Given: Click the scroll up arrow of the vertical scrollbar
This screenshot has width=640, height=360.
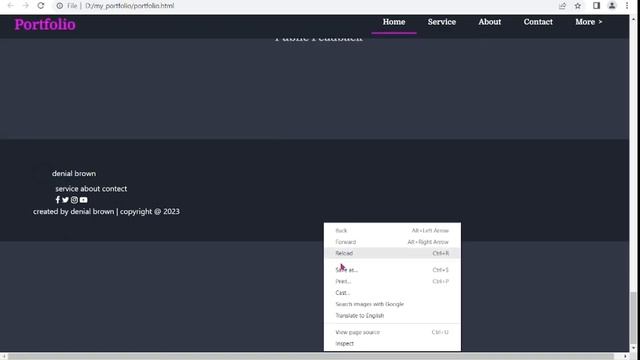Looking at the screenshot, I should point(633,18).
